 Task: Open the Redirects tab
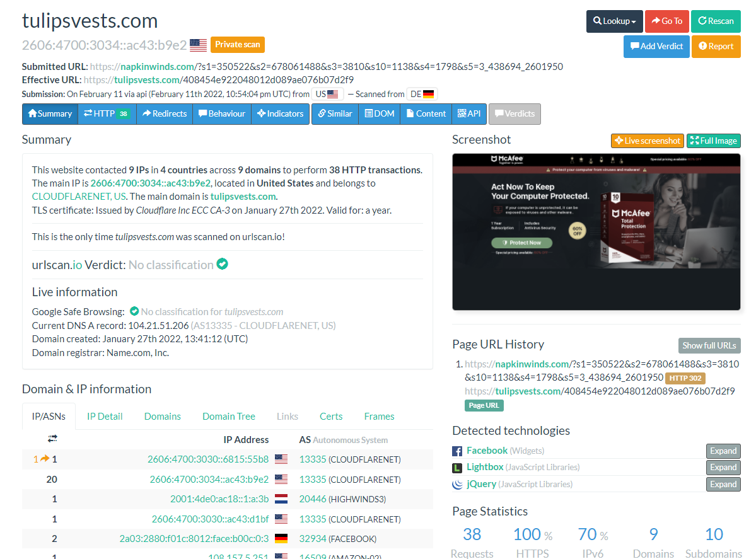(x=165, y=113)
